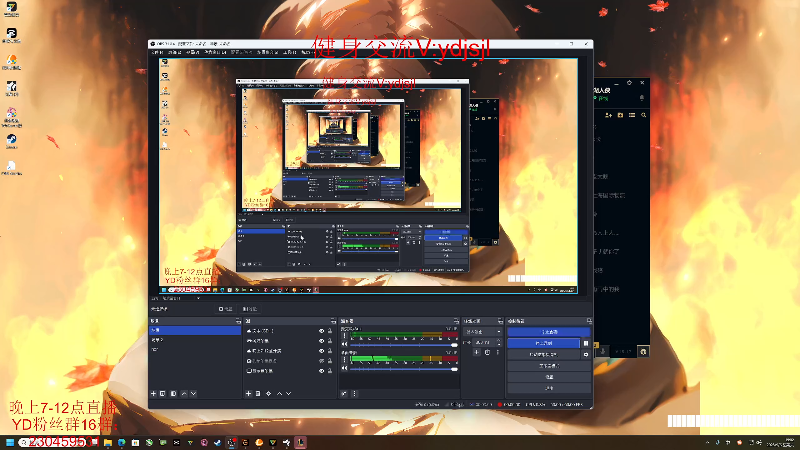Undock the Sources dock via header icon
The width and height of the screenshot is (800, 450).
333,321
